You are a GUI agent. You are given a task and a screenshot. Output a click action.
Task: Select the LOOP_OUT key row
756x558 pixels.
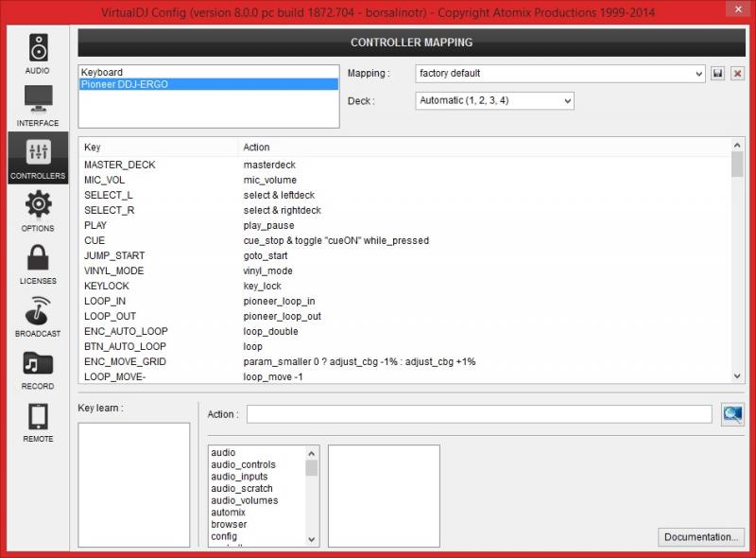point(405,316)
